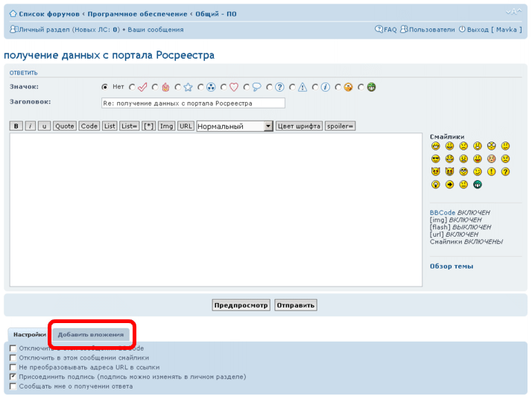
Task: Open the 'BBCode' help link
Action: click(x=442, y=213)
